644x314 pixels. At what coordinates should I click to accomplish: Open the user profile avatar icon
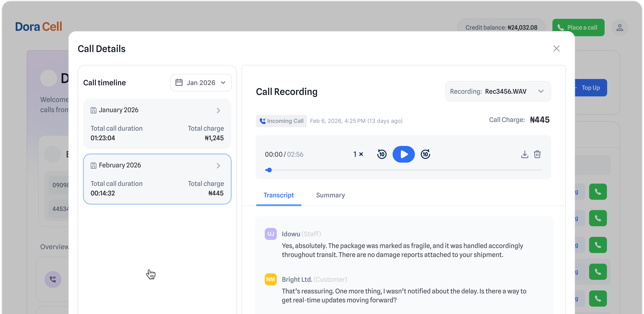coord(620,27)
